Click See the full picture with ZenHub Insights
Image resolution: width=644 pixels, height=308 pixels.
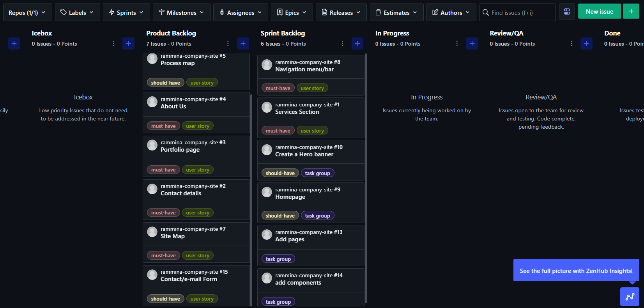576,270
